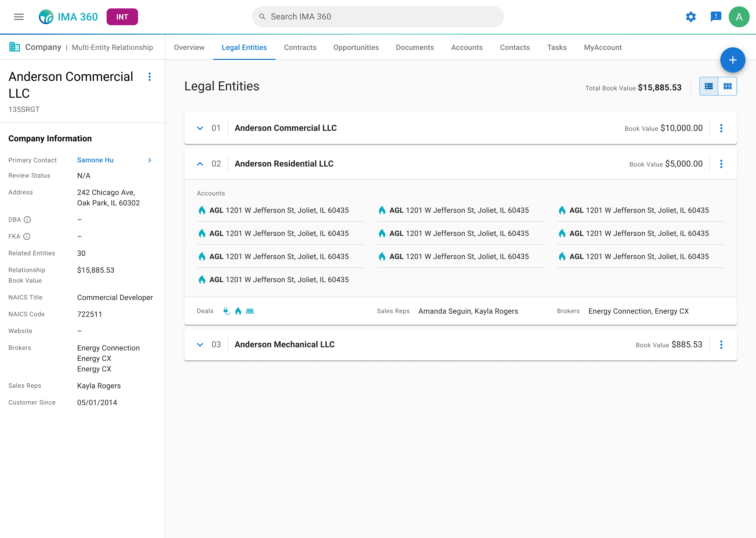This screenshot has width=756, height=538.
Task: Switch to grid view layout
Action: [728, 86]
